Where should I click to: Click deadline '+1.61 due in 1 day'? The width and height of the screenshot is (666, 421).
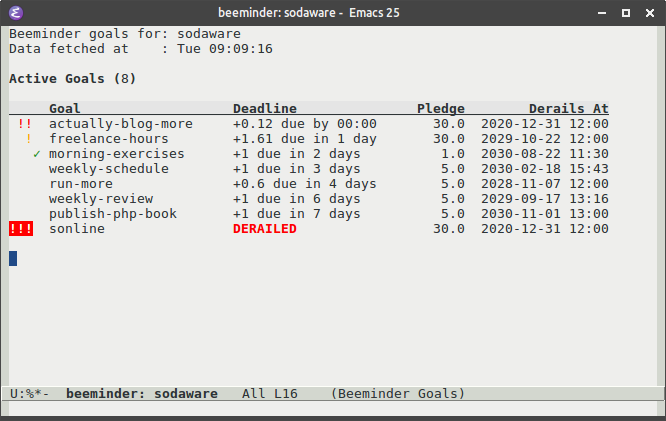305,139
